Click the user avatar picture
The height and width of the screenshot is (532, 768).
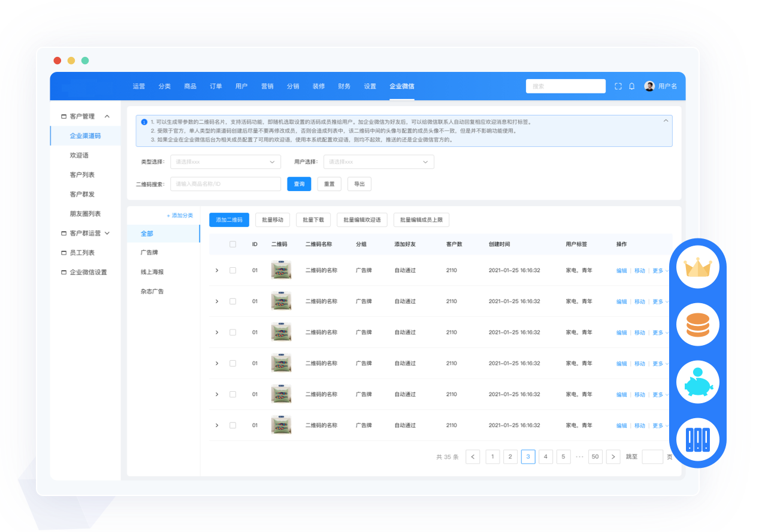pyautogui.click(x=649, y=86)
